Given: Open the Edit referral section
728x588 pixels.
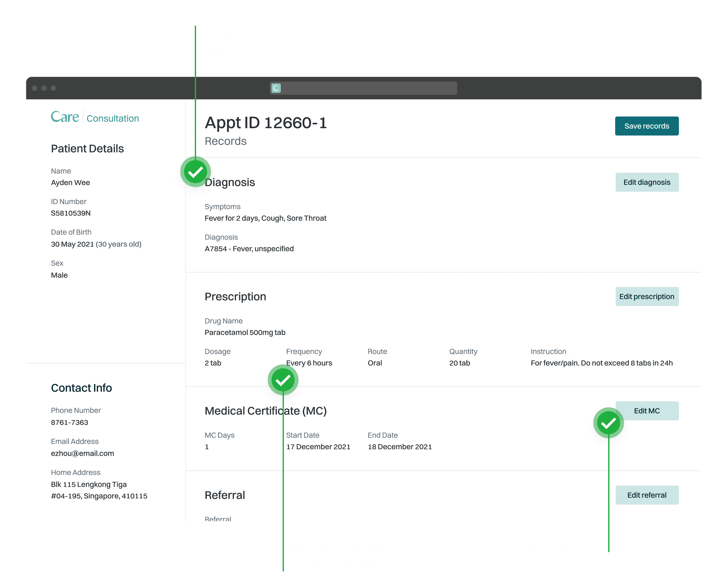Looking at the screenshot, I should 647,495.
